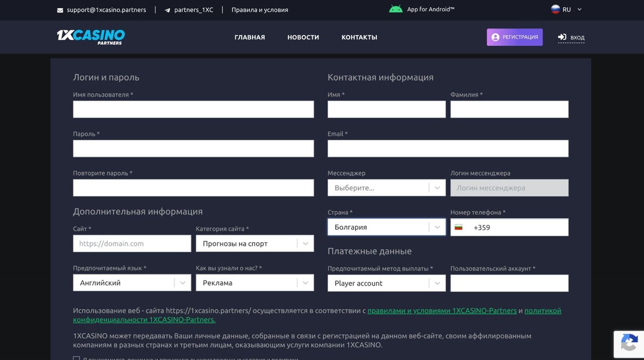The image size is (644, 360).
Task: Click the Email input field
Action: [448, 148]
